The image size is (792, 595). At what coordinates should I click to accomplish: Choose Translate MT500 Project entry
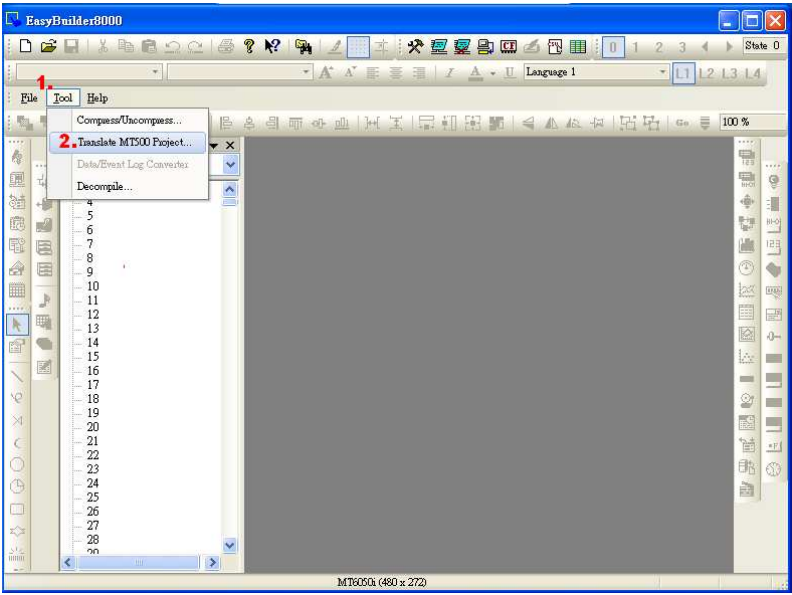pos(128,142)
